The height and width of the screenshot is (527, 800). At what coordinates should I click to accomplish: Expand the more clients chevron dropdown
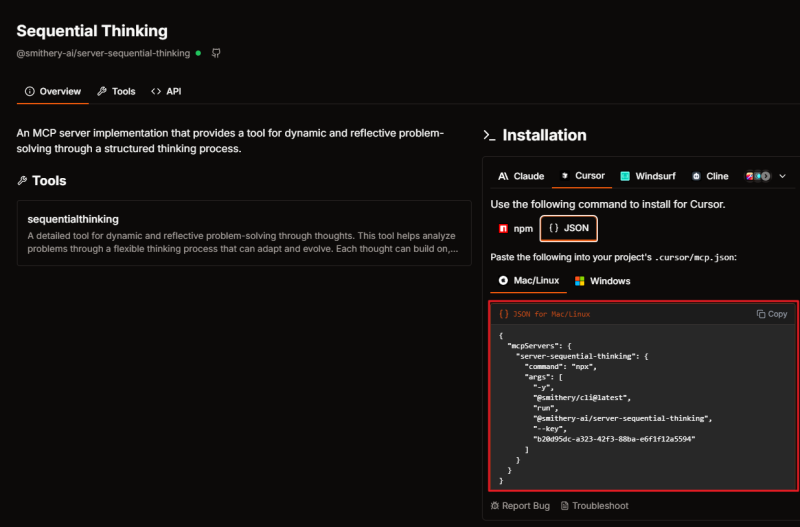click(782, 176)
